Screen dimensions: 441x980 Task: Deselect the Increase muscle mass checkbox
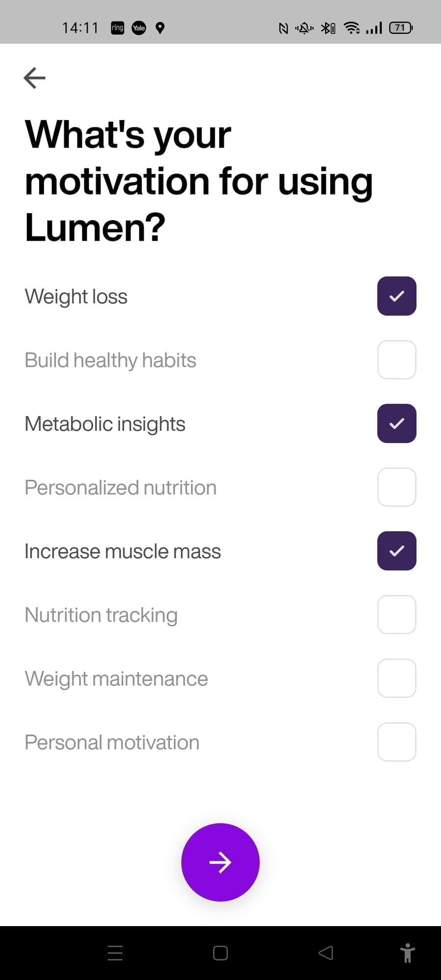pos(396,551)
